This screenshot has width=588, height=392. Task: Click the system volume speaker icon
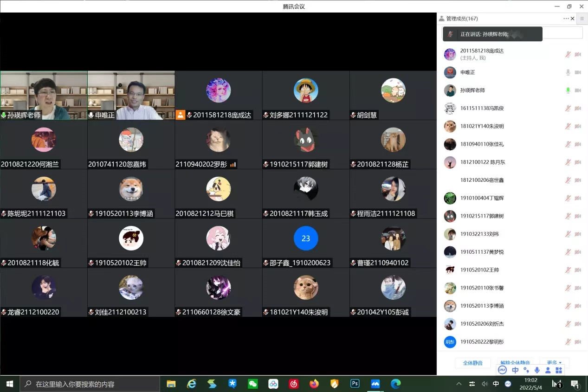coord(485,384)
